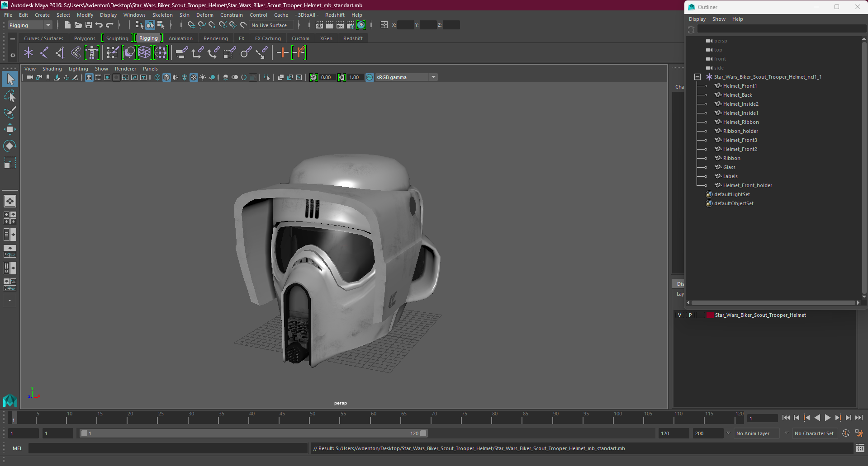Viewport: 868px width, 466px height.
Task: Toggle layer playback P box
Action: point(690,315)
